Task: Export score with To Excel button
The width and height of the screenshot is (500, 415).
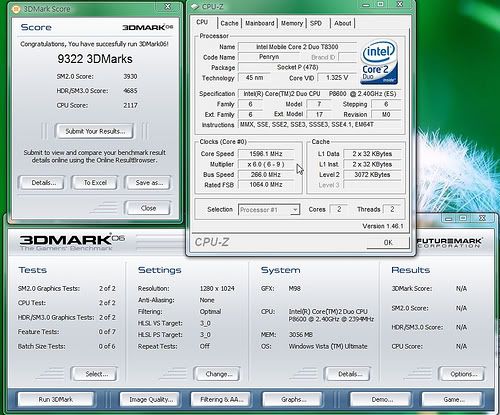Action: click(x=95, y=183)
